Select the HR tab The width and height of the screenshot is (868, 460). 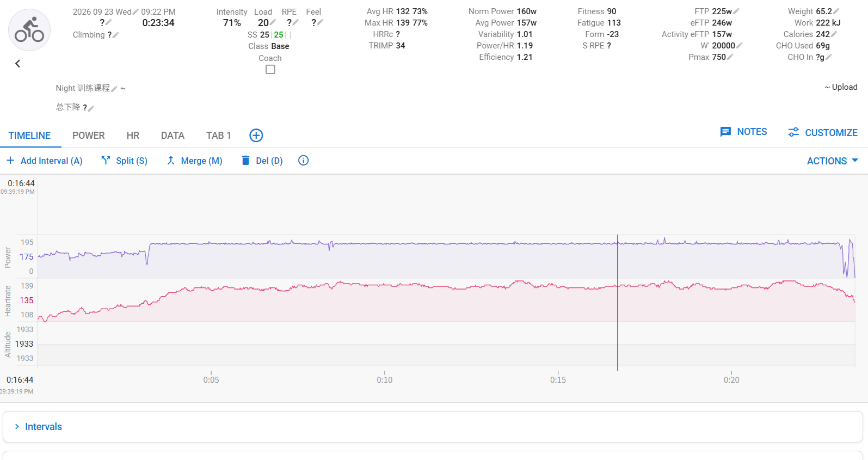click(x=133, y=136)
